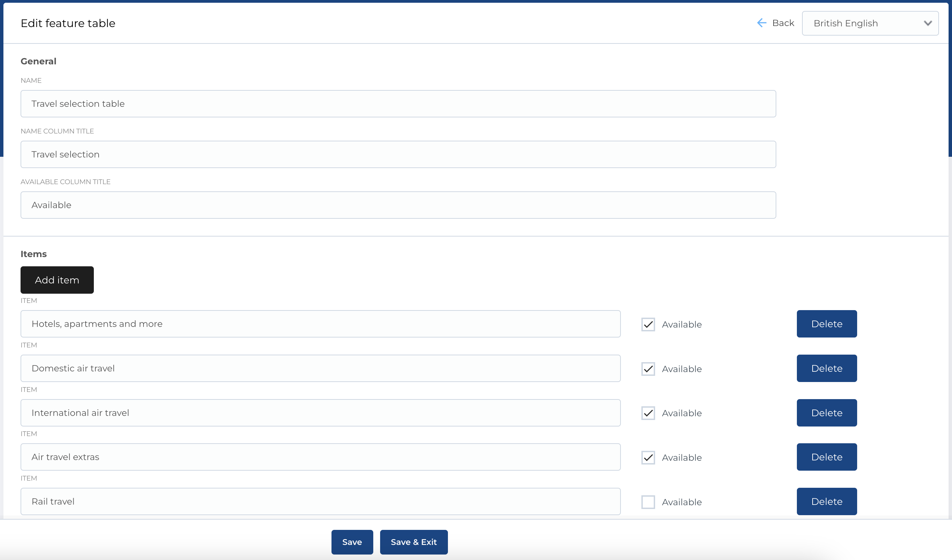Click Save & Exit
The height and width of the screenshot is (560, 952).
[x=414, y=542]
